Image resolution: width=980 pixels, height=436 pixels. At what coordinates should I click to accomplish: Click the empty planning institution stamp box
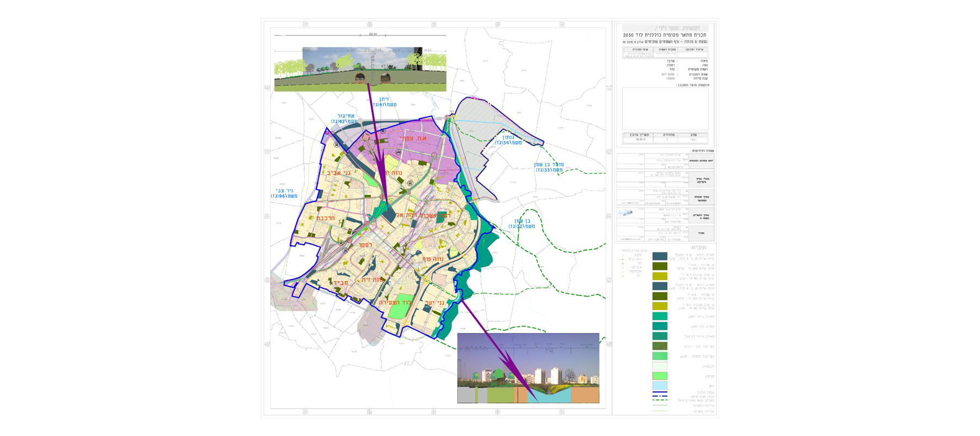665,108
